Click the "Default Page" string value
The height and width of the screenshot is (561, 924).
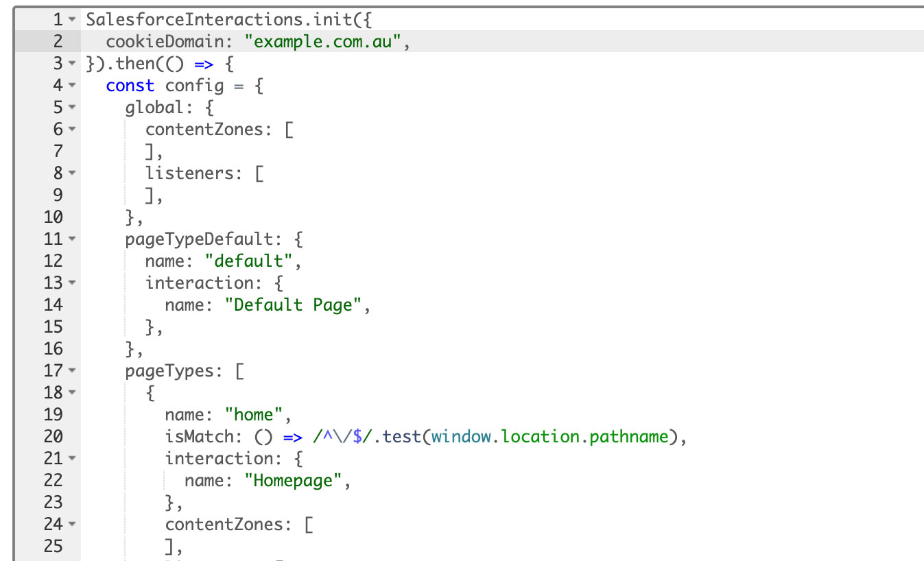(x=295, y=305)
